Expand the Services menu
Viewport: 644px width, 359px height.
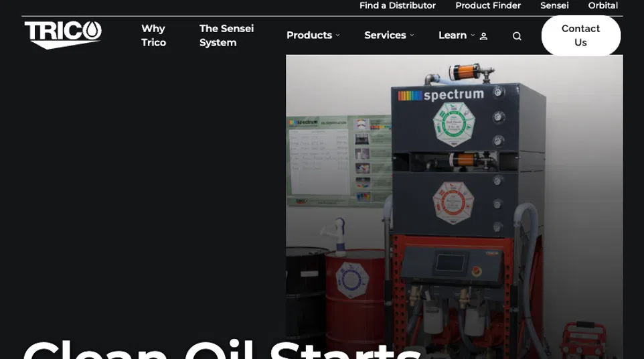coord(389,35)
